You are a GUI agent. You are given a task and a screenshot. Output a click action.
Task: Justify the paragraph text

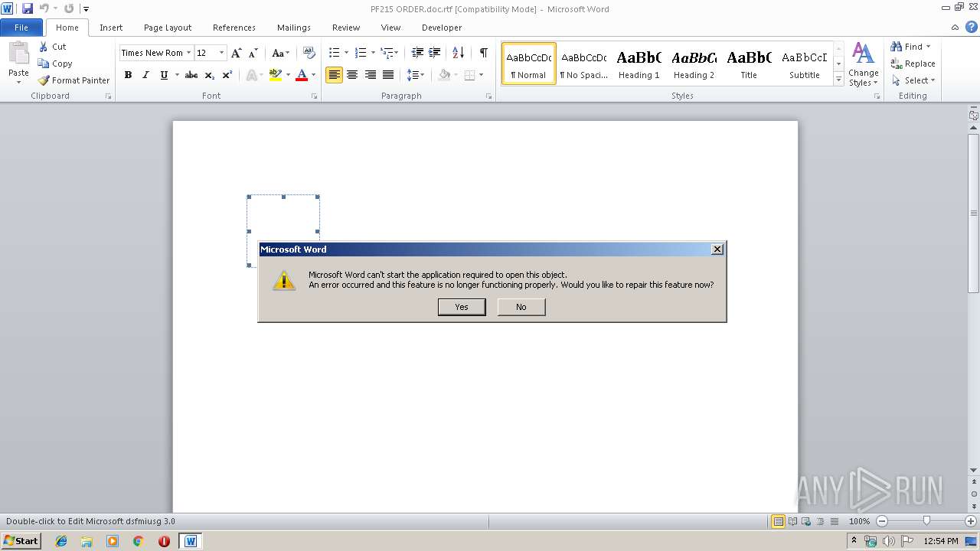click(x=388, y=75)
